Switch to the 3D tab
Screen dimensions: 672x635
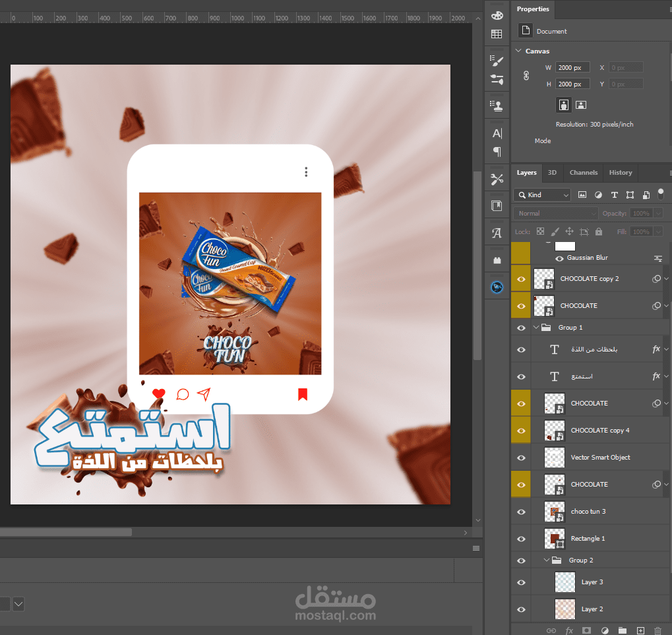tap(552, 173)
